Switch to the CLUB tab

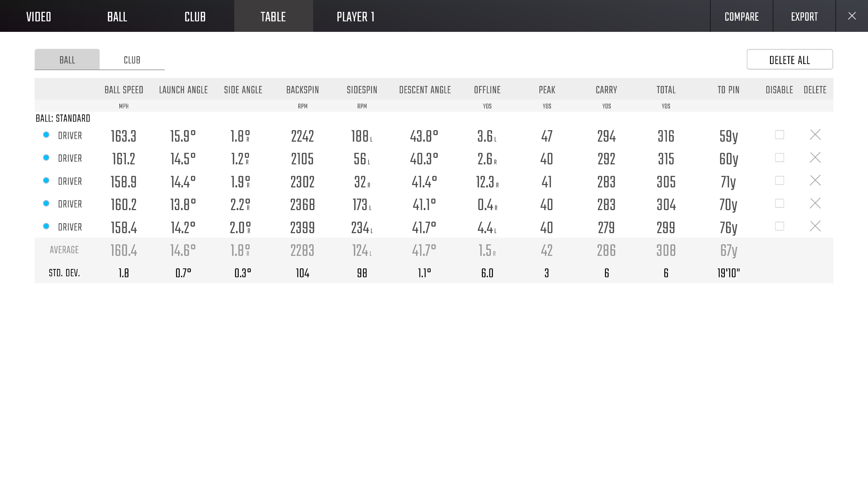click(x=132, y=59)
